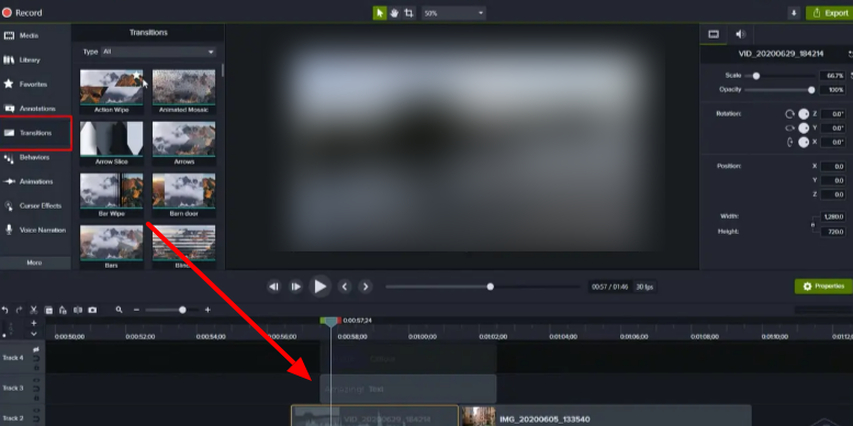This screenshot has height=426, width=853.
Task: Step forward one frame
Action: tap(295, 287)
